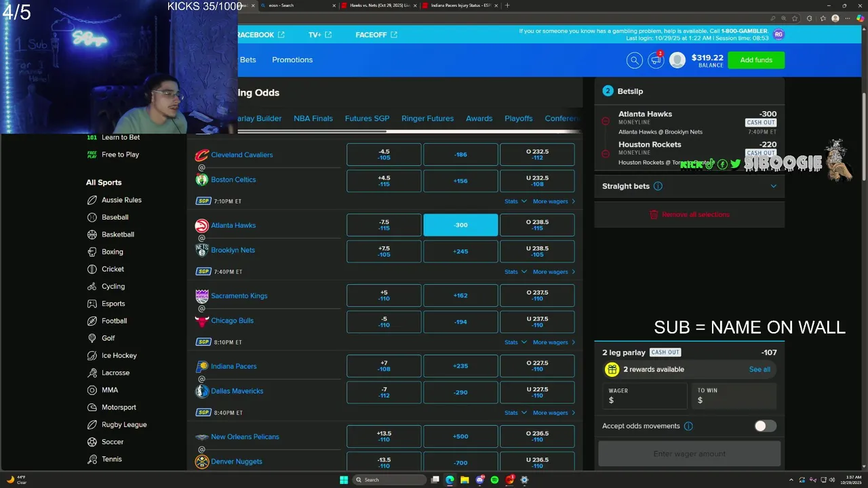Open Denver Nuggets team link
Screen dimensions: 868x488
237,462
